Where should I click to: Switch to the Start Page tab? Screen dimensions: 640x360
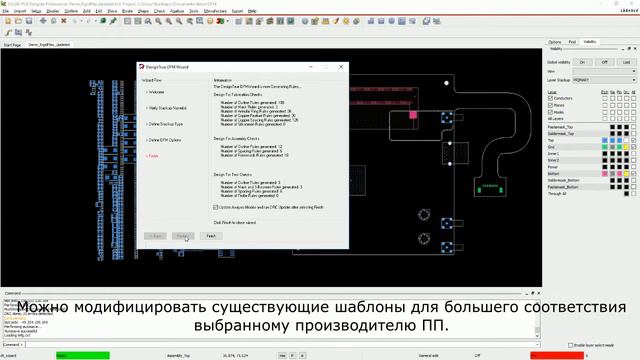click(x=12, y=45)
